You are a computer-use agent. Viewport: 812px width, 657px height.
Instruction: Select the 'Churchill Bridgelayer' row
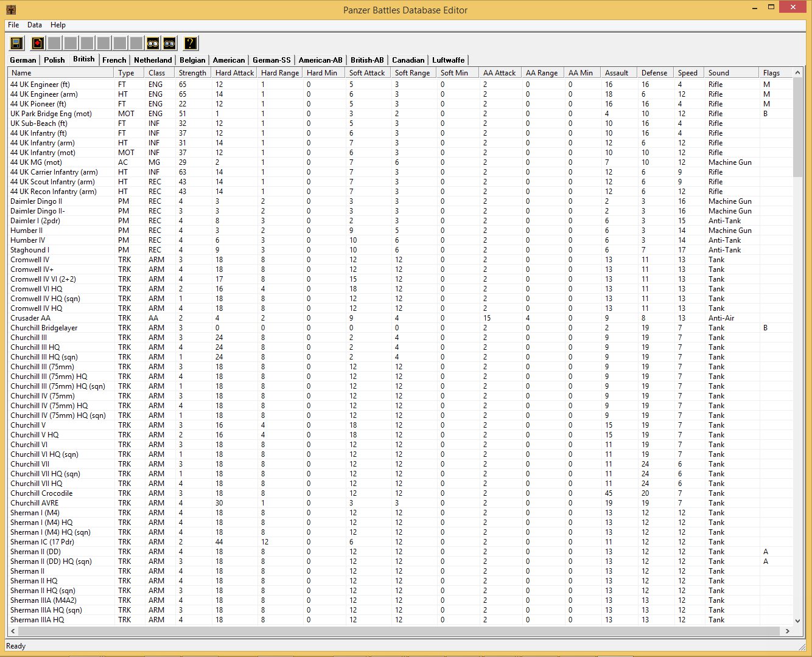400,328
